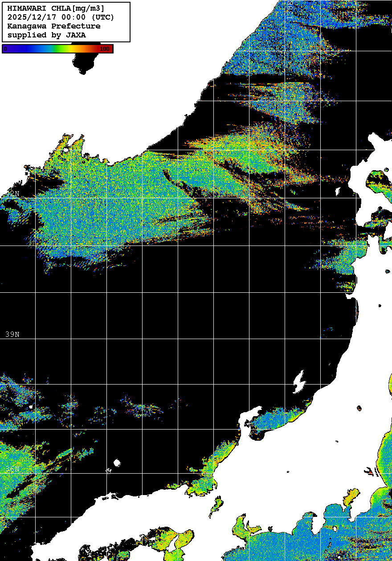Click the 138E longitude label
This screenshot has width=392, height=561.
point(290,9)
